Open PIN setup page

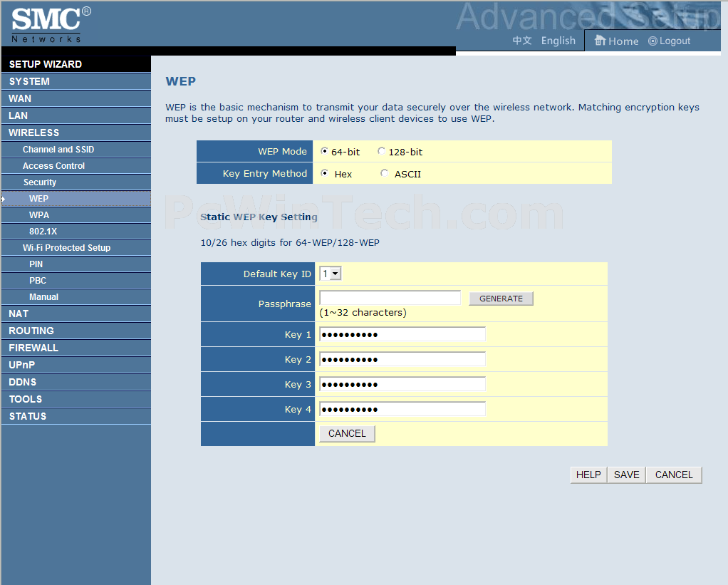(76, 264)
